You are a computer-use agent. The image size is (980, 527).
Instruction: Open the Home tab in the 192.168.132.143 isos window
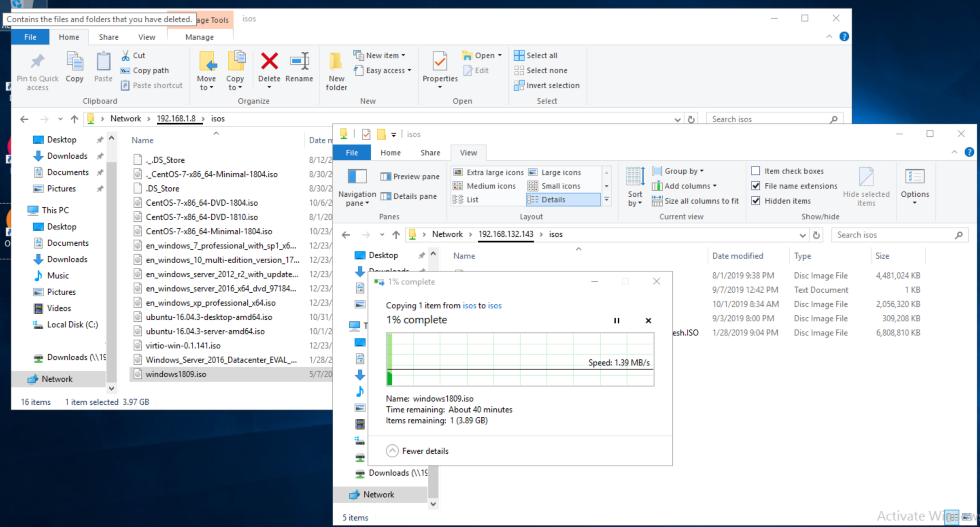point(390,153)
